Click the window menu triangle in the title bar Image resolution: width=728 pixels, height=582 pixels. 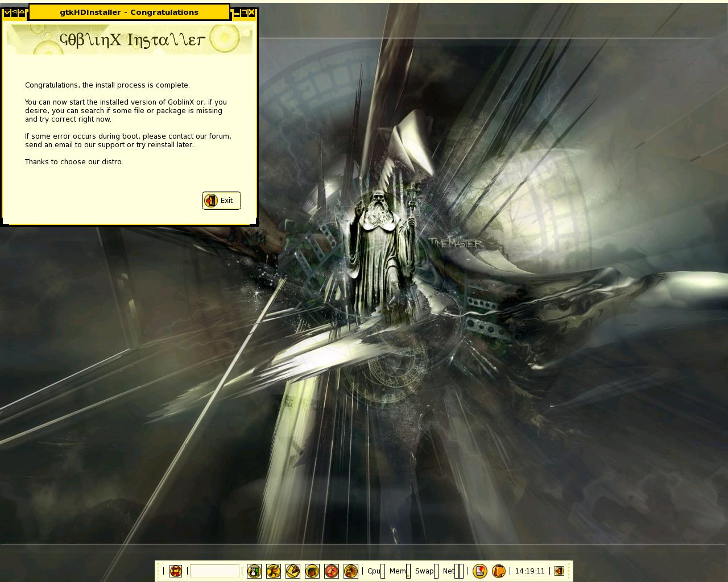click(7, 12)
